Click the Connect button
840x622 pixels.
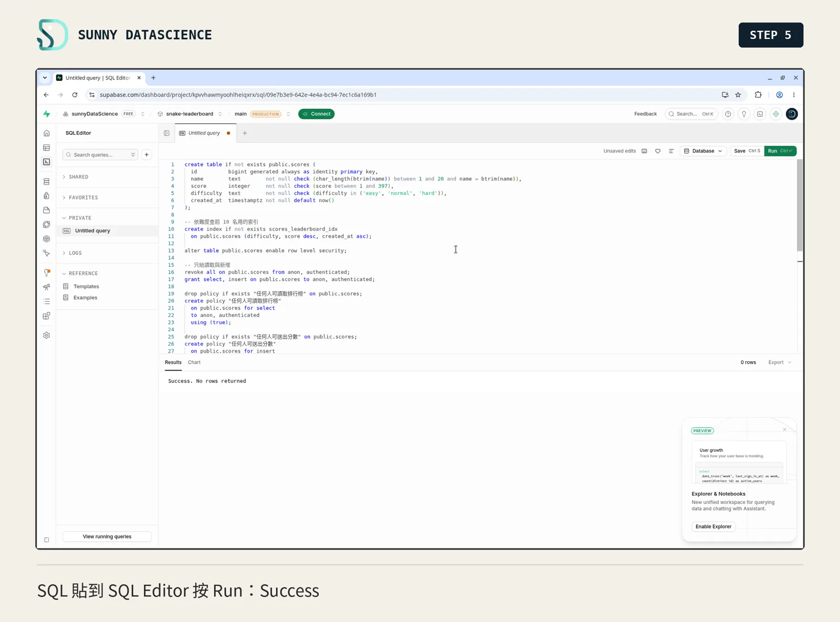[x=316, y=114]
